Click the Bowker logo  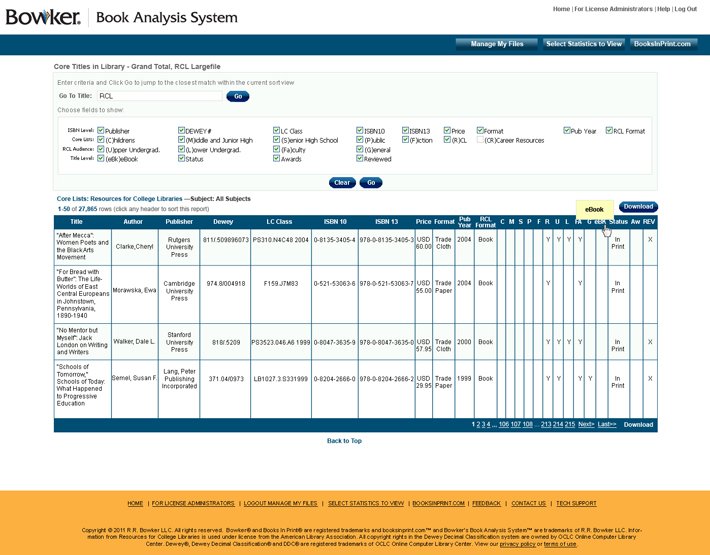point(43,17)
